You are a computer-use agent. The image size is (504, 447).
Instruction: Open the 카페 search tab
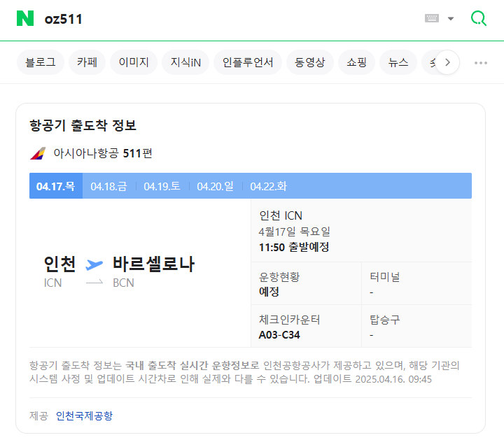(87, 62)
